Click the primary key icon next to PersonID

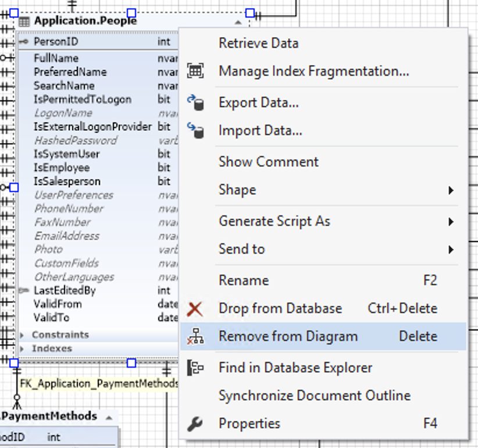(x=24, y=42)
